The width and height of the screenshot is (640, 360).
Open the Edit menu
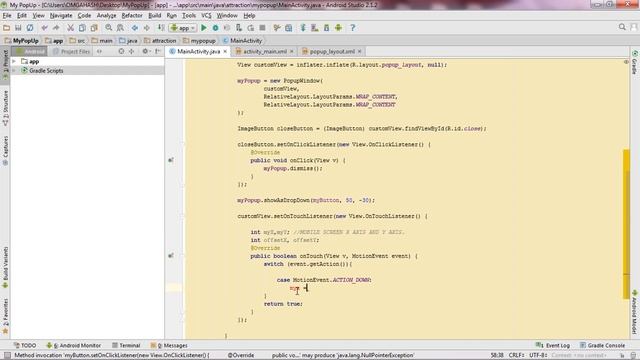[22, 16]
